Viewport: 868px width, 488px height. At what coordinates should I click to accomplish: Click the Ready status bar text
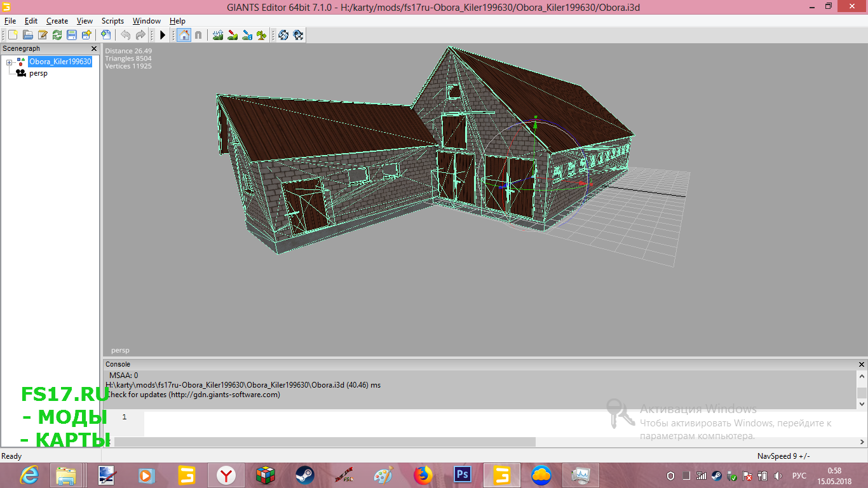tap(11, 456)
